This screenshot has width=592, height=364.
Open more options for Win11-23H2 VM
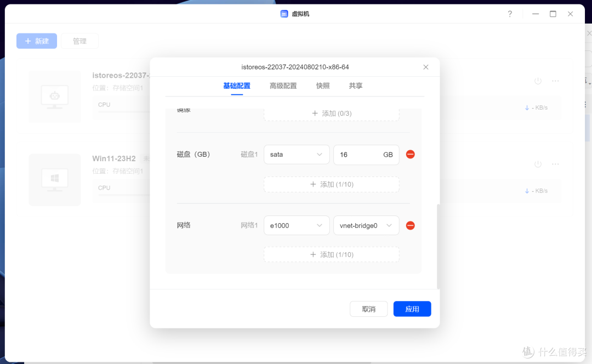click(555, 164)
